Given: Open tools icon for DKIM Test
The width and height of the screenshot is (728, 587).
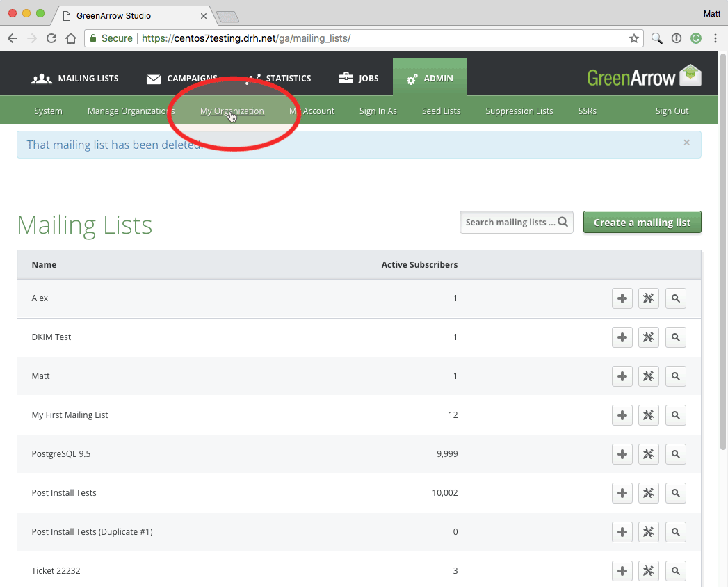Looking at the screenshot, I should coord(649,337).
